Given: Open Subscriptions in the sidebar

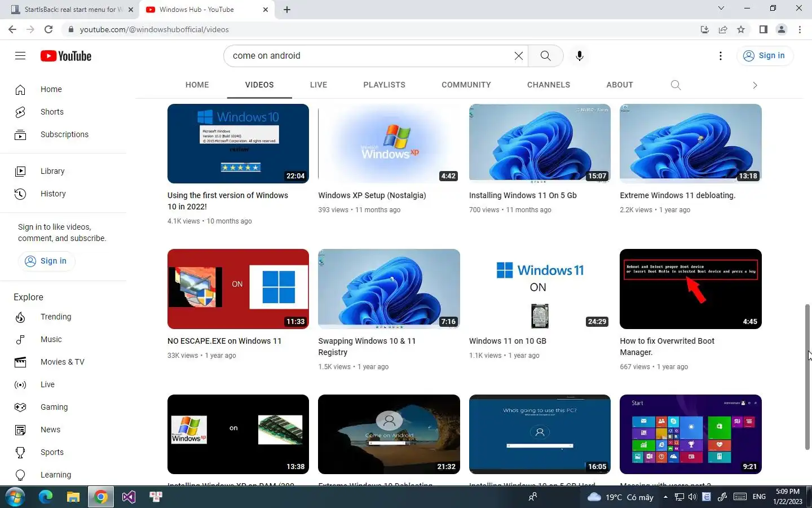Looking at the screenshot, I should pyautogui.click(x=63, y=134).
